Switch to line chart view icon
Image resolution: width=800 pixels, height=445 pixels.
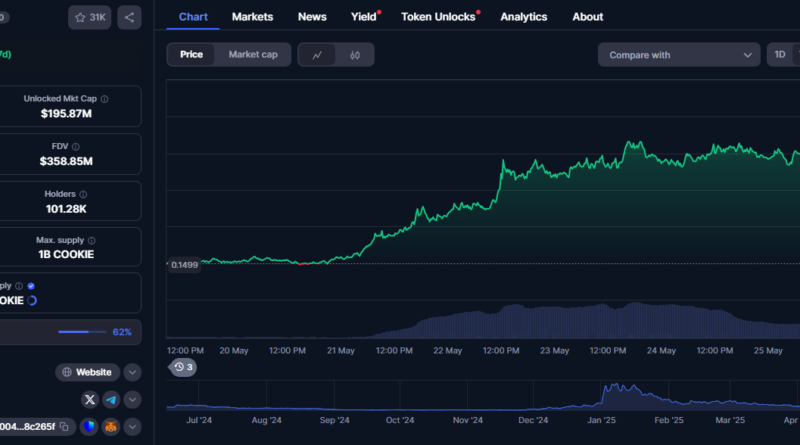click(x=317, y=55)
